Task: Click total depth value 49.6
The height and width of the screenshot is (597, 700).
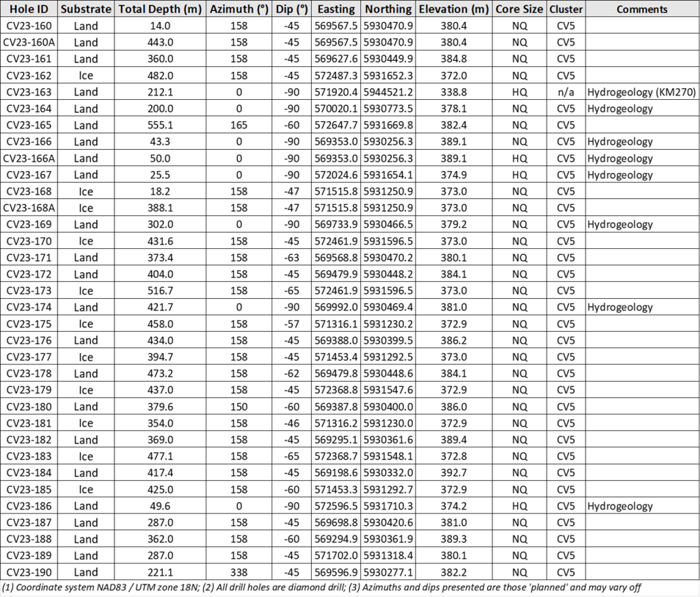Action: click(160, 506)
